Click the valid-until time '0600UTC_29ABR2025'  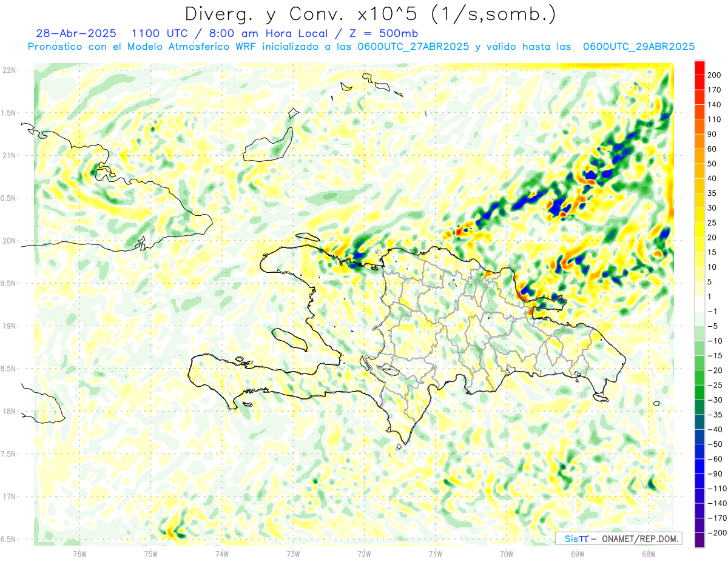(638, 47)
